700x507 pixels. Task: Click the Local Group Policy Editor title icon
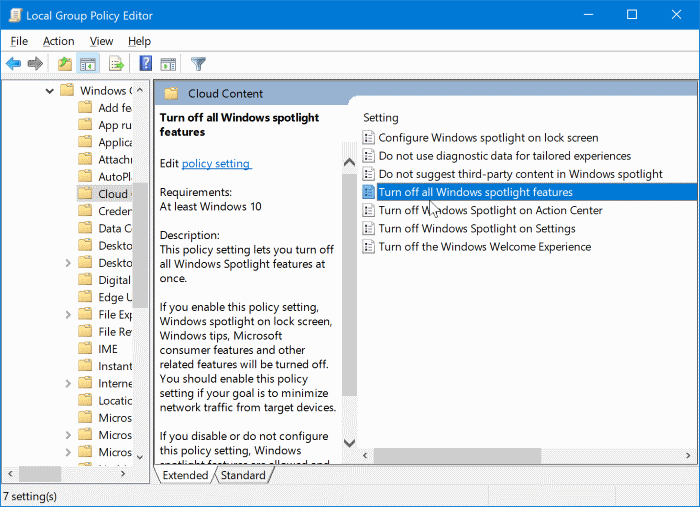coord(15,15)
